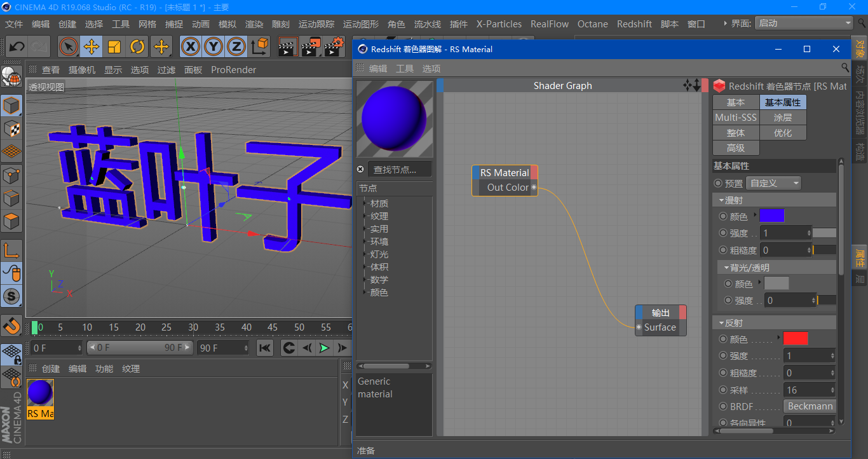Activate the Move tool in the top toolbar
This screenshot has height=459, width=868.
point(92,46)
